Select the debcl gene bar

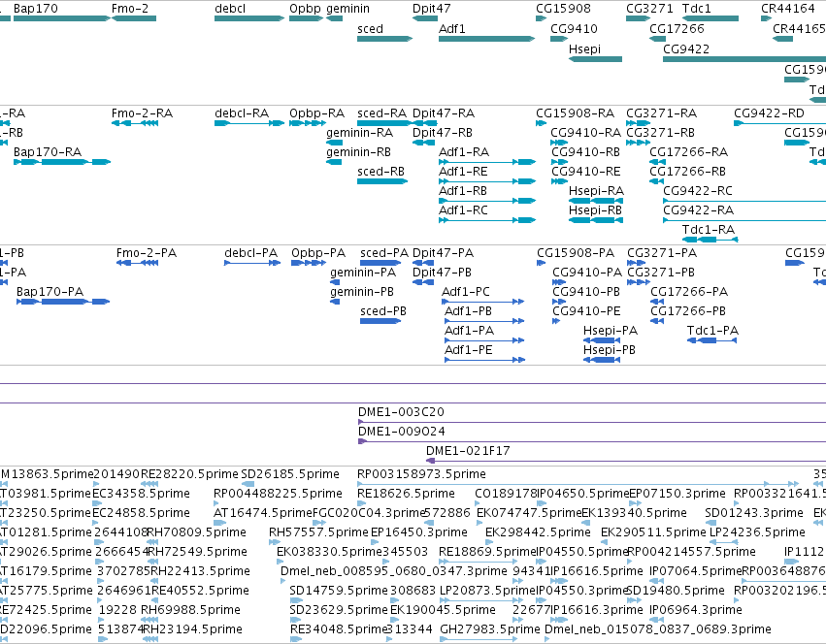(x=249, y=18)
